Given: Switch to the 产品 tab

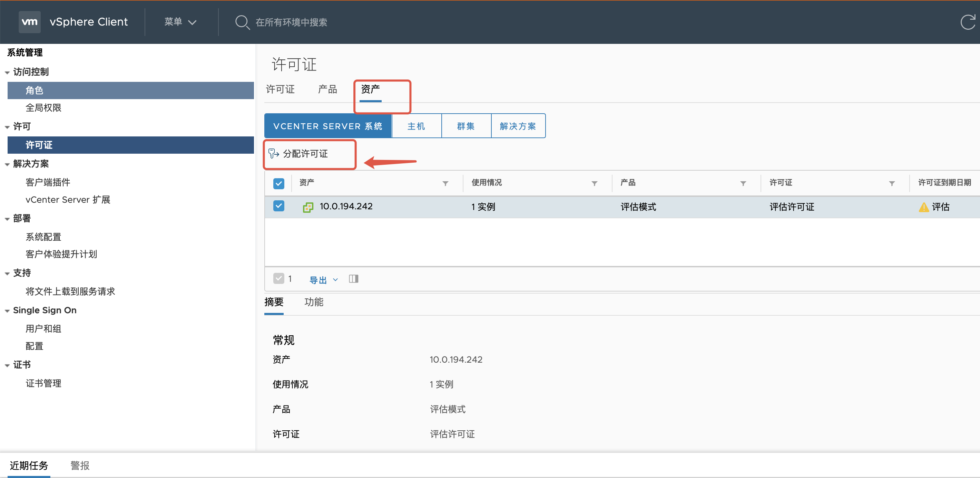Looking at the screenshot, I should 327,89.
